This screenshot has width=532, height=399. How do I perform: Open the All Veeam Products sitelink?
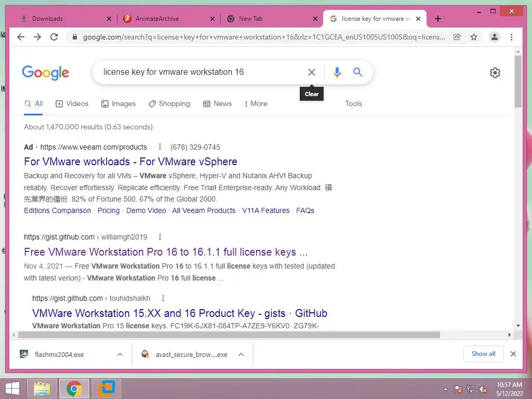coord(204,210)
